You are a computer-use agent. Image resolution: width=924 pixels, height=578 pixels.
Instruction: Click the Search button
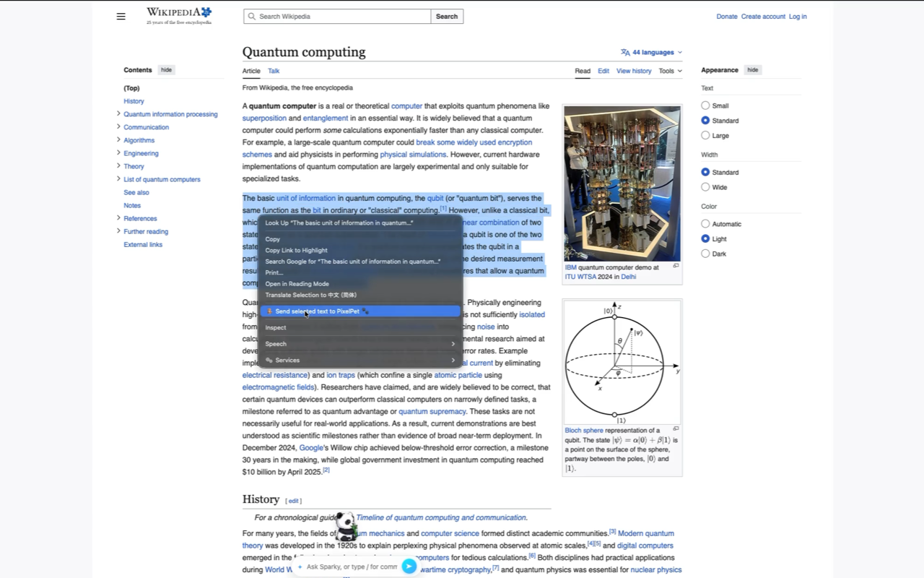click(447, 16)
